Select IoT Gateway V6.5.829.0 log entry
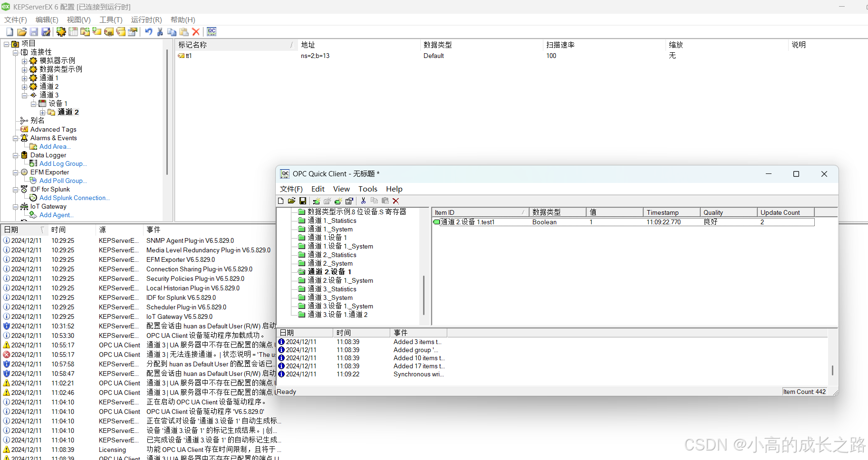The image size is (868, 460). click(x=179, y=316)
